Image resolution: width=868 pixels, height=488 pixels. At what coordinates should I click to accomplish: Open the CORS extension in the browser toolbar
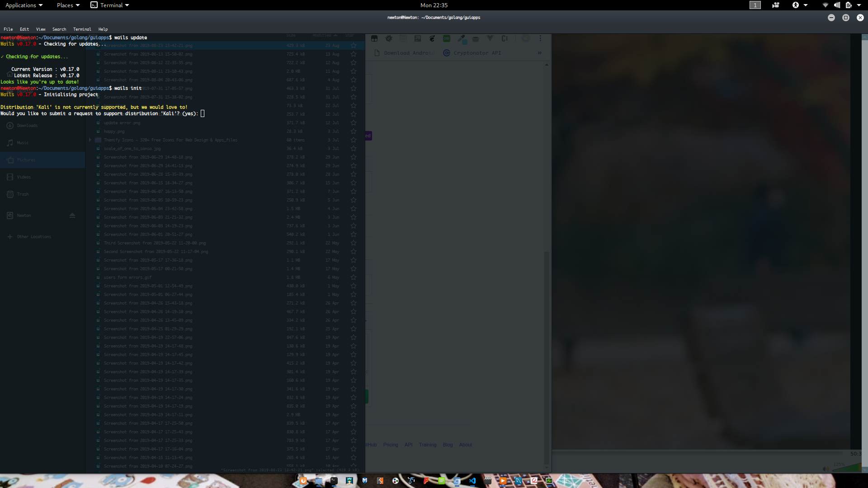pos(447,39)
